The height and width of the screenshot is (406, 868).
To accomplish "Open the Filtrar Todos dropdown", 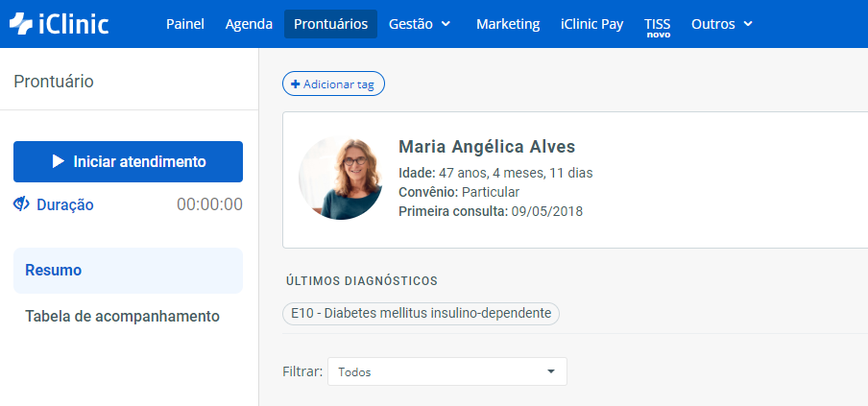I will coord(446,371).
